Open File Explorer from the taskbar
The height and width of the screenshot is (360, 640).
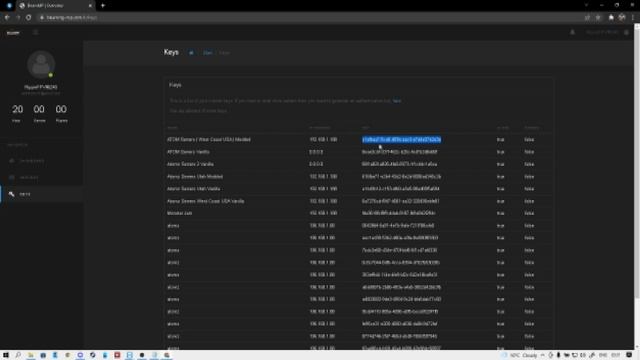(x=31, y=355)
